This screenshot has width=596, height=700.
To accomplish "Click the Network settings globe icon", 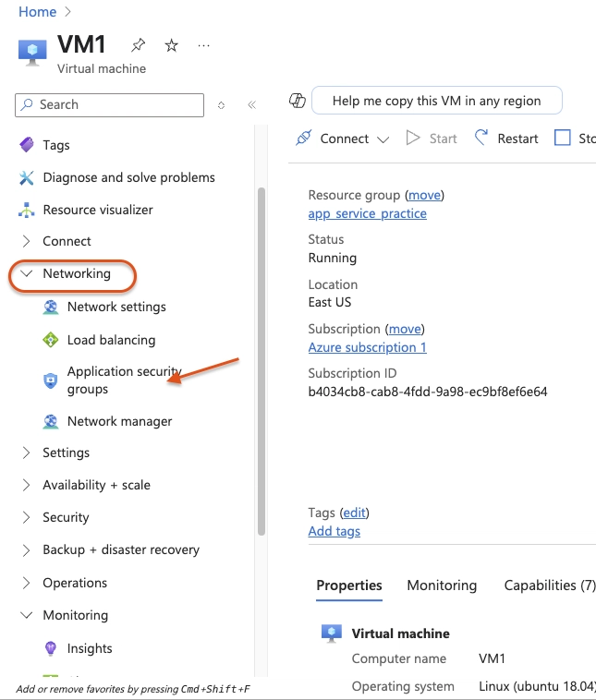I will 51,308.
